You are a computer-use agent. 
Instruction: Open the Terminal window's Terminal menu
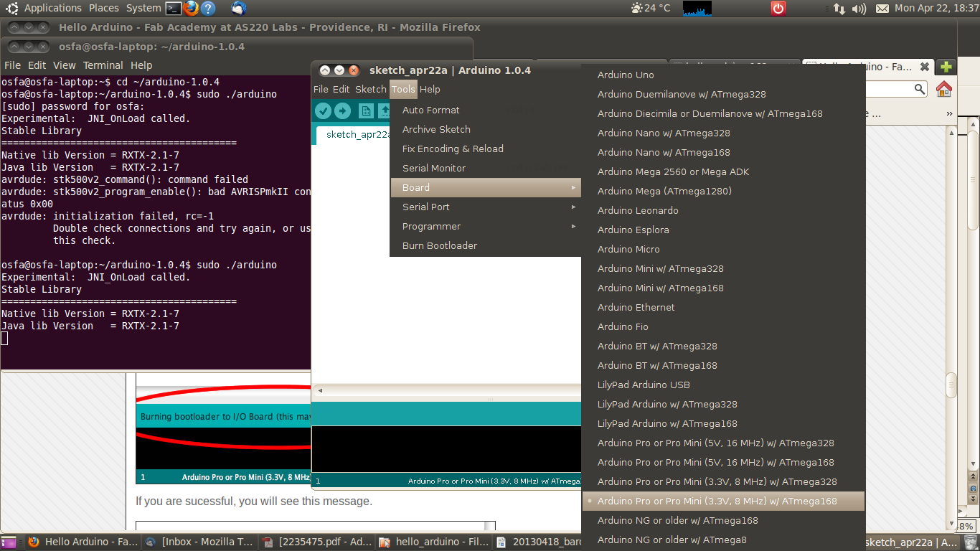pos(103,65)
